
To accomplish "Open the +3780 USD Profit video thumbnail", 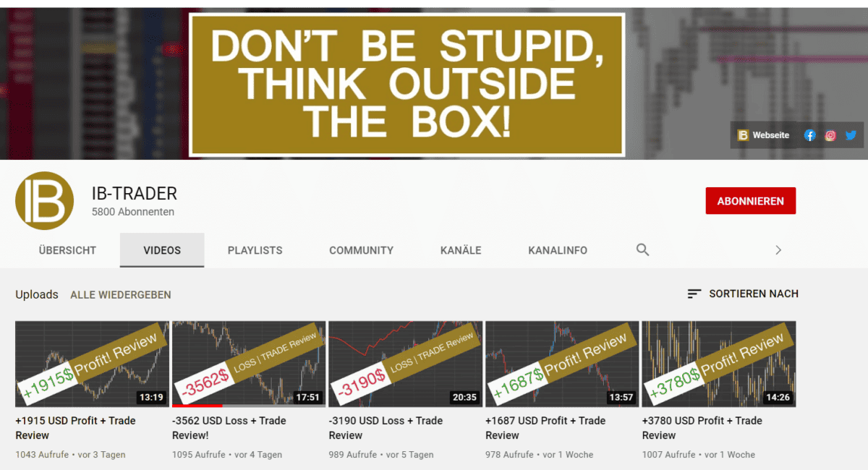I will tap(718, 364).
